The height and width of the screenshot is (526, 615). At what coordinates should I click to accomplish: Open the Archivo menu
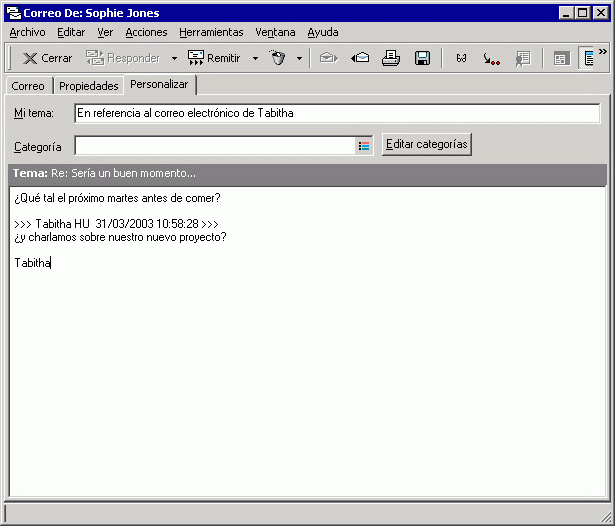(27, 32)
